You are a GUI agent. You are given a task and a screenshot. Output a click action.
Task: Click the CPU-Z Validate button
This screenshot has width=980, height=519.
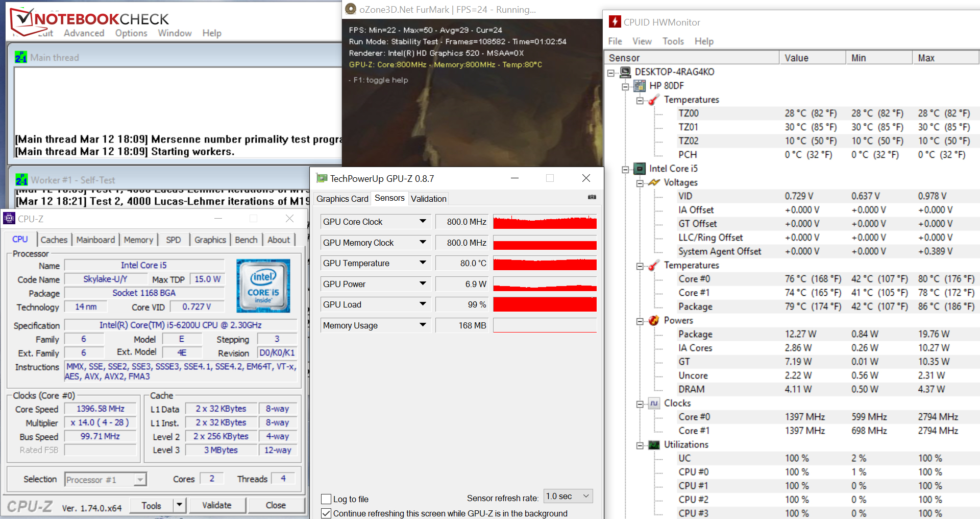pyautogui.click(x=217, y=505)
